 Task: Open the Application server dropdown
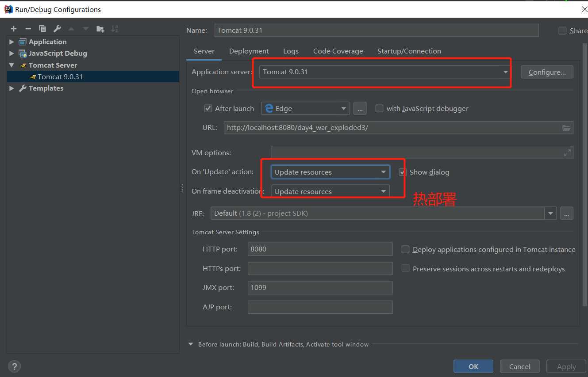tap(384, 72)
